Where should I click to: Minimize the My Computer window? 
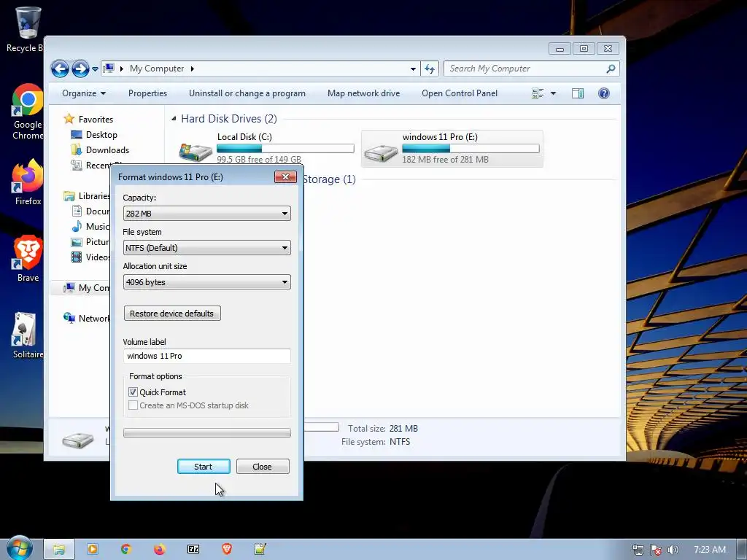click(x=560, y=48)
